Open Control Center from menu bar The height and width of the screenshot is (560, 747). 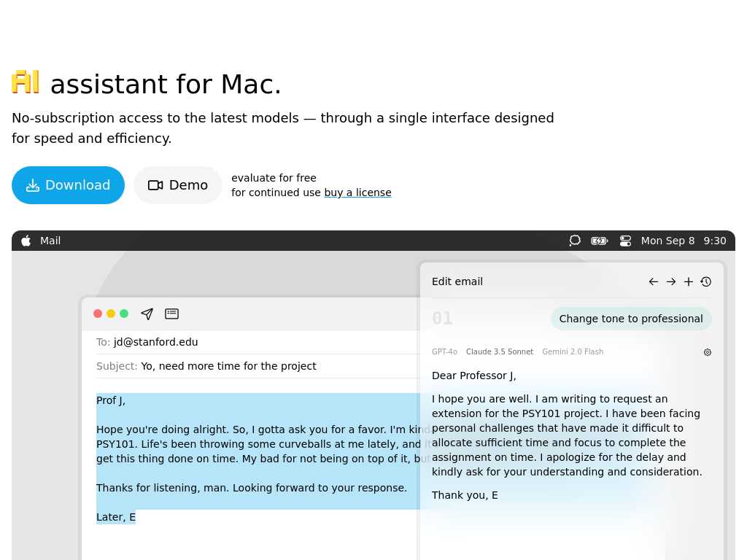tap(625, 241)
